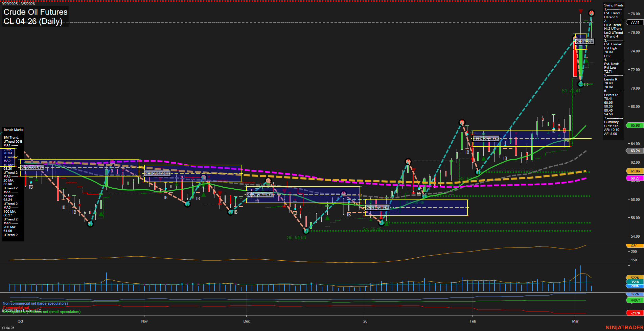
Task: Click the target circle icon at the chart top right
Action: point(592,14)
